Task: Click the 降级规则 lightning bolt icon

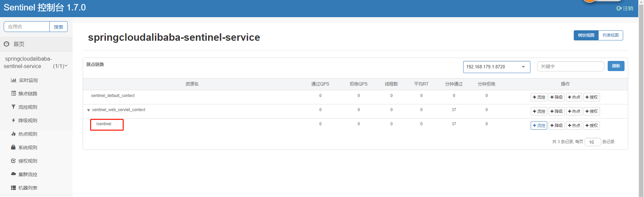Action: 13,120
